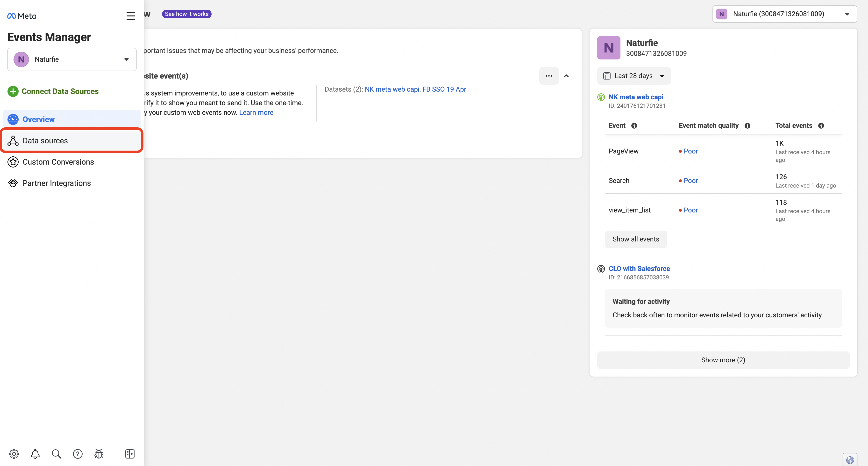The image size is (868, 466).
Task: Open help question mark icon
Action: [78, 454]
